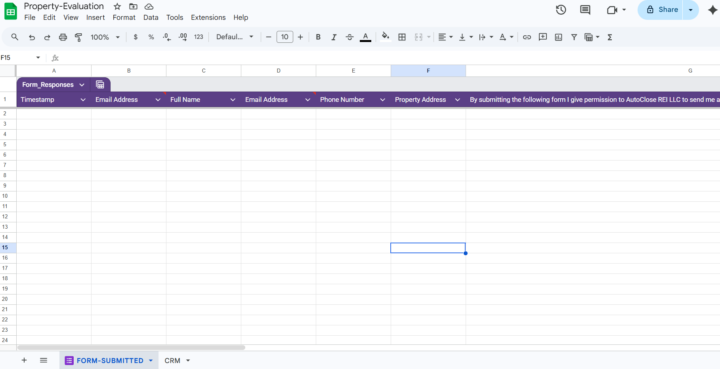Screen dimensions: 720x369
Task: Print the spreadsheet
Action: pos(63,37)
